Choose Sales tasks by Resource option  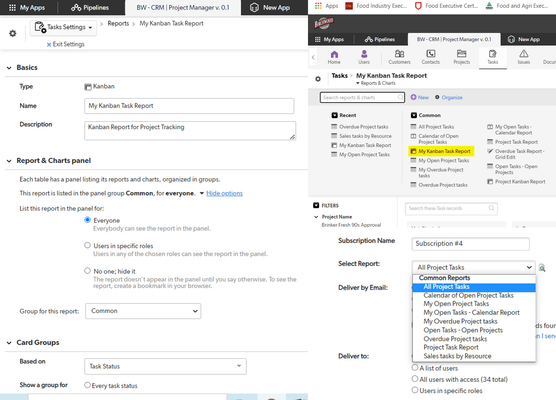(x=457, y=356)
